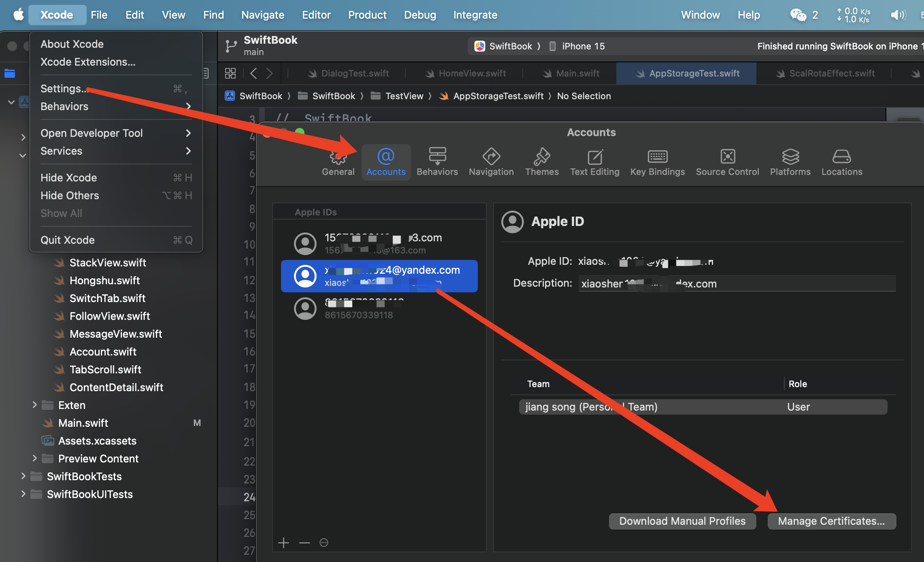Click the plus button to add Apple ID
924x562 pixels.
tap(283, 543)
